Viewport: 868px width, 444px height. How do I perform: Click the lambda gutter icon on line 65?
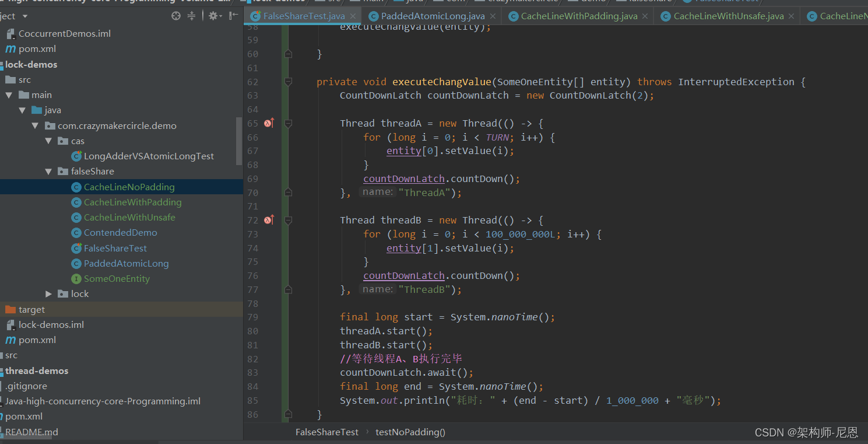[x=269, y=123]
